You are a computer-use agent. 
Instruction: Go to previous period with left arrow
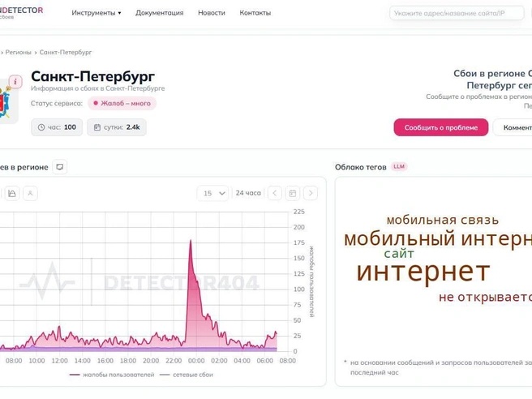275,193
